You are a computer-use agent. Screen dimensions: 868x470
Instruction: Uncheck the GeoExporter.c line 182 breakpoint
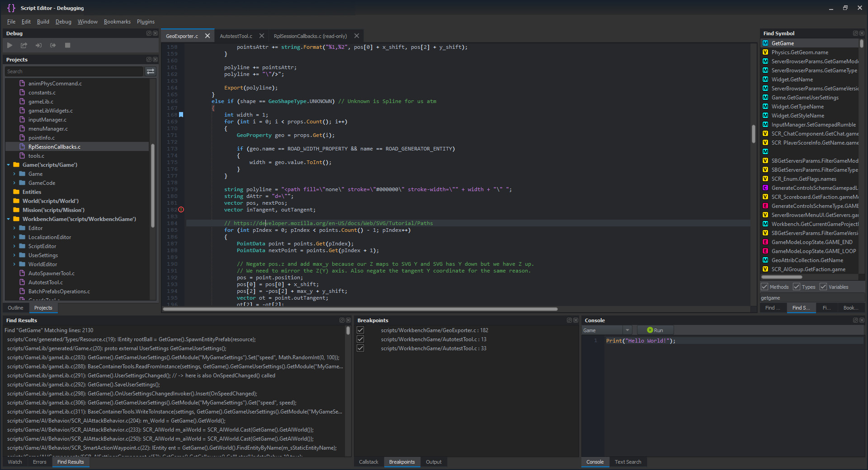coord(360,330)
